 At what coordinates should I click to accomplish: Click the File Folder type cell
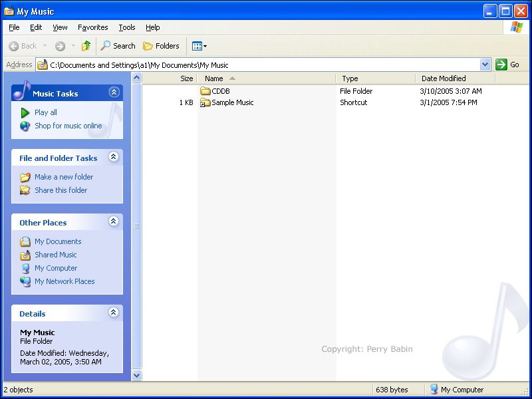(356, 91)
